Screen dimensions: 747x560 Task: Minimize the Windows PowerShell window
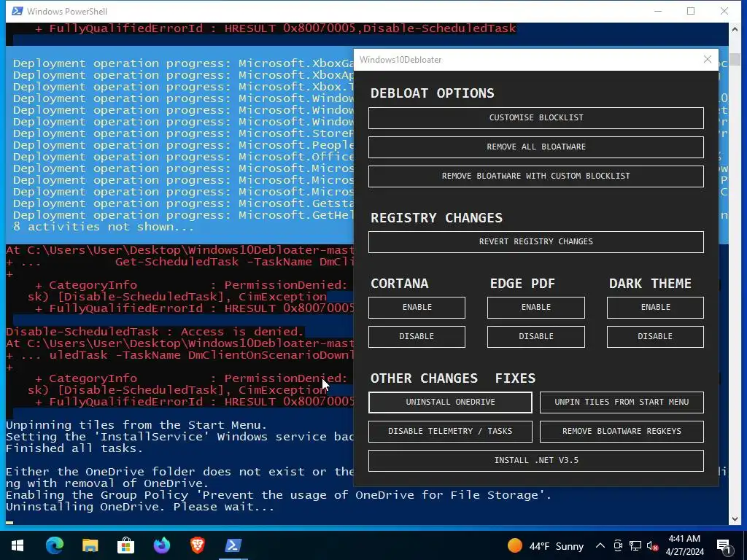point(659,11)
